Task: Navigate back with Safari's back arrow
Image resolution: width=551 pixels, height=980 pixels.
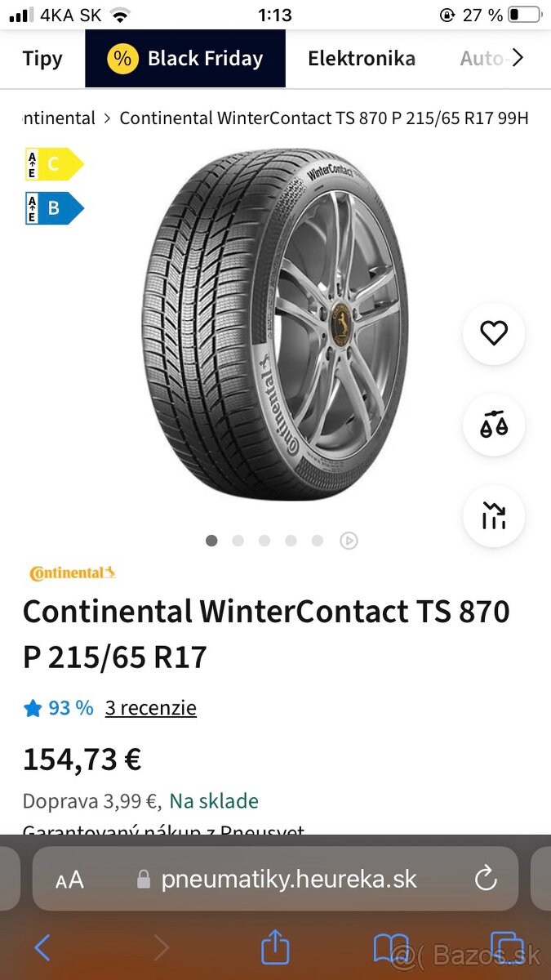Action: (42, 947)
